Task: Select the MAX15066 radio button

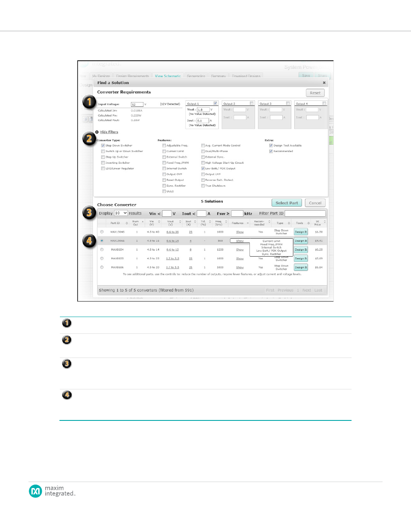Action: (x=102, y=241)
